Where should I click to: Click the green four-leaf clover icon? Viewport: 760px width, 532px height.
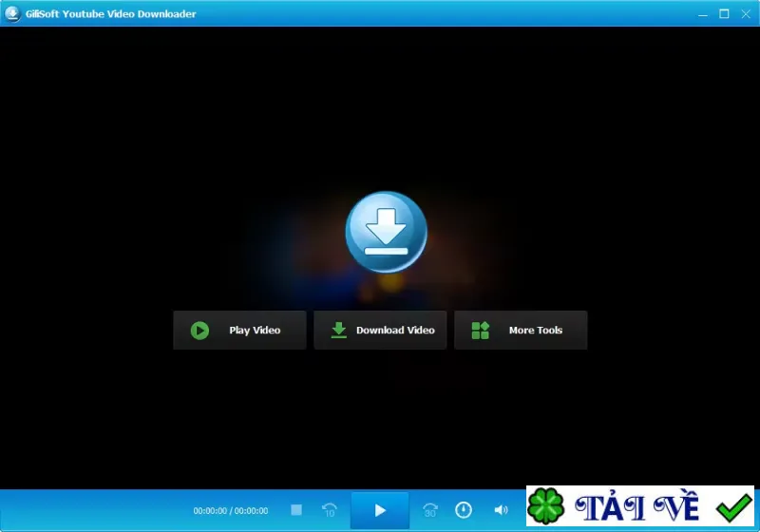(x=545, y=506)
